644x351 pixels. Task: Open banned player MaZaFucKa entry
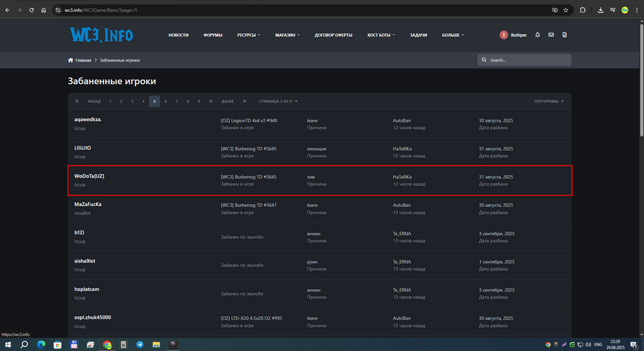[x=88, y=204]
